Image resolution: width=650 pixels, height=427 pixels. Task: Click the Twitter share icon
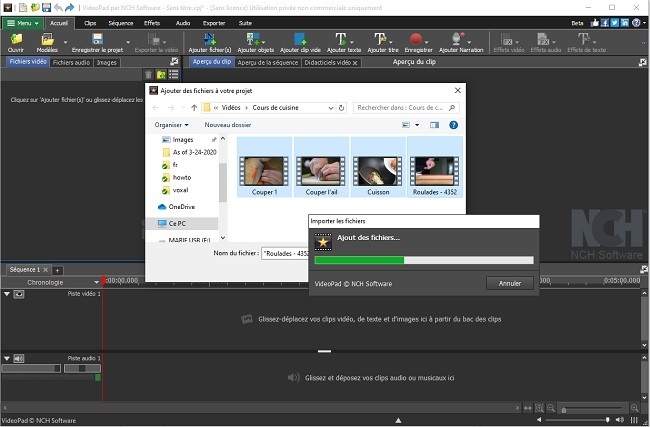[x=614, y=23]
